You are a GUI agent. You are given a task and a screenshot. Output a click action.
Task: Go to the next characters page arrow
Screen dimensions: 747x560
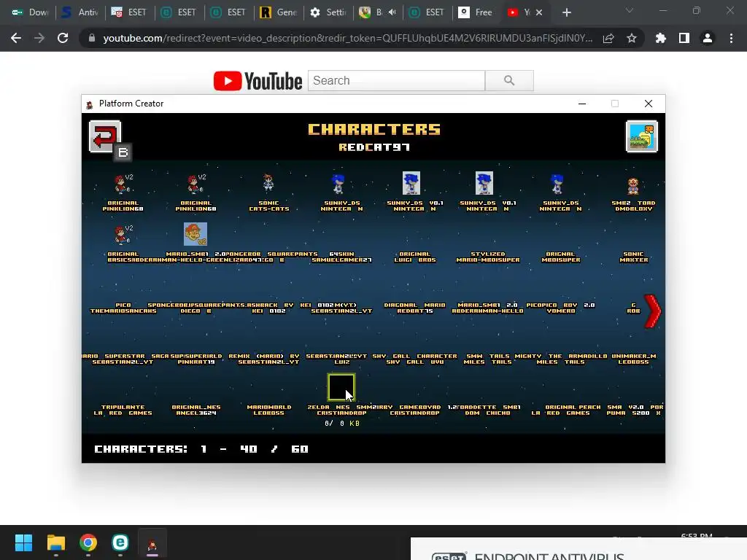click(652, 311)
